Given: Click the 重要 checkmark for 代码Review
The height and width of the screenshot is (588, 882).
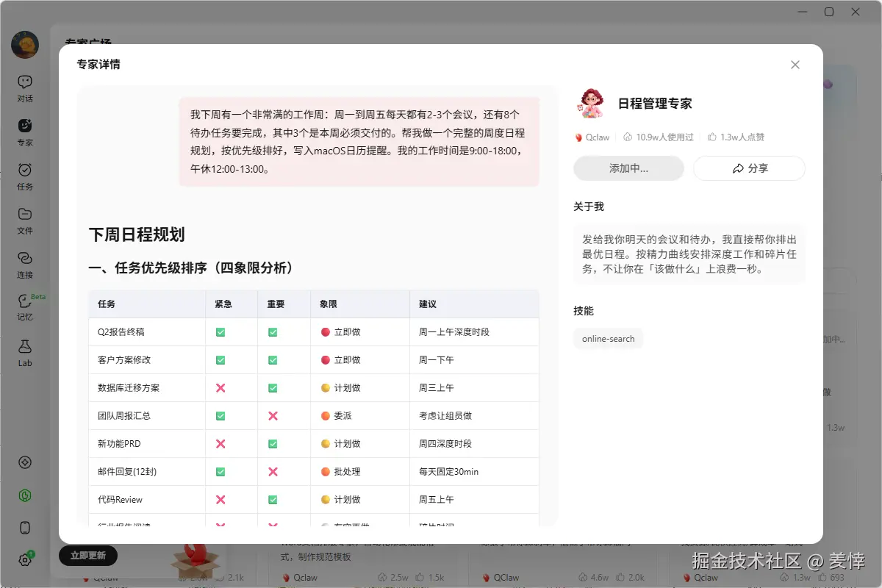Looking at the screenshot, I should (x=273, y=500).
